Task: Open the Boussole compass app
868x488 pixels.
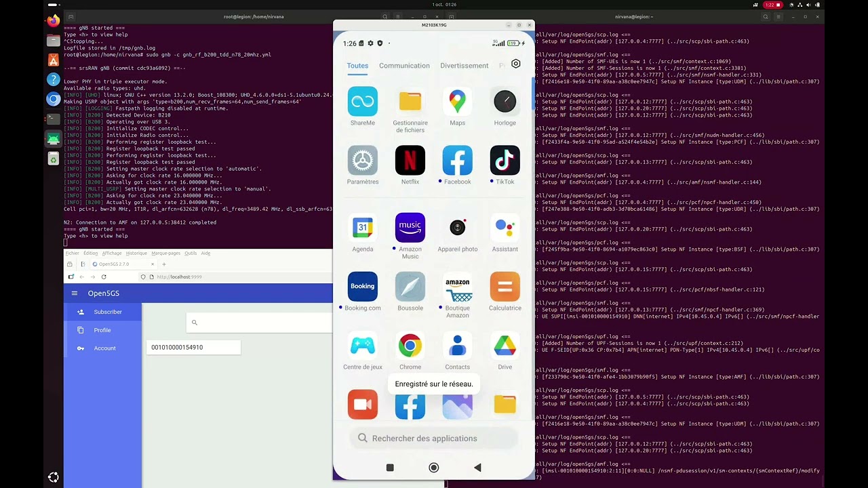Action: tap(410, 287)
